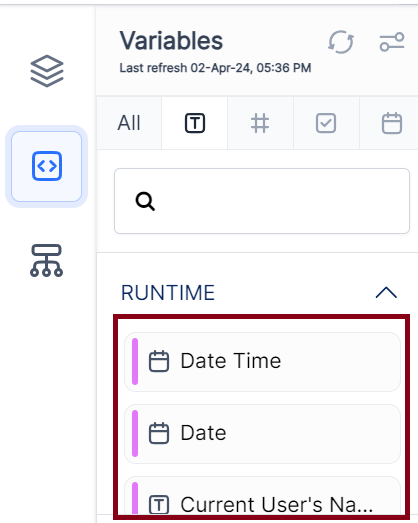Click calendar icon beside Date Time
This screenshot has width=418, height=523.
point(159,361)
